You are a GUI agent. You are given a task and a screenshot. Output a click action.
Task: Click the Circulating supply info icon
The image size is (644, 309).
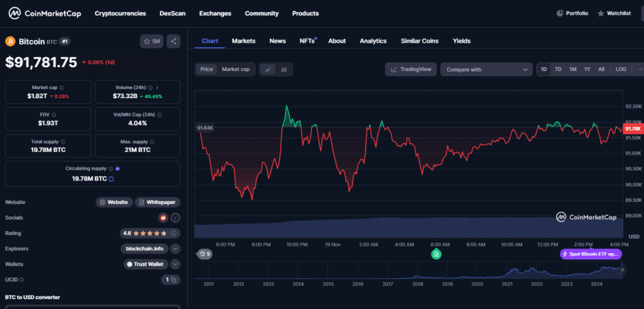(110, 169)
